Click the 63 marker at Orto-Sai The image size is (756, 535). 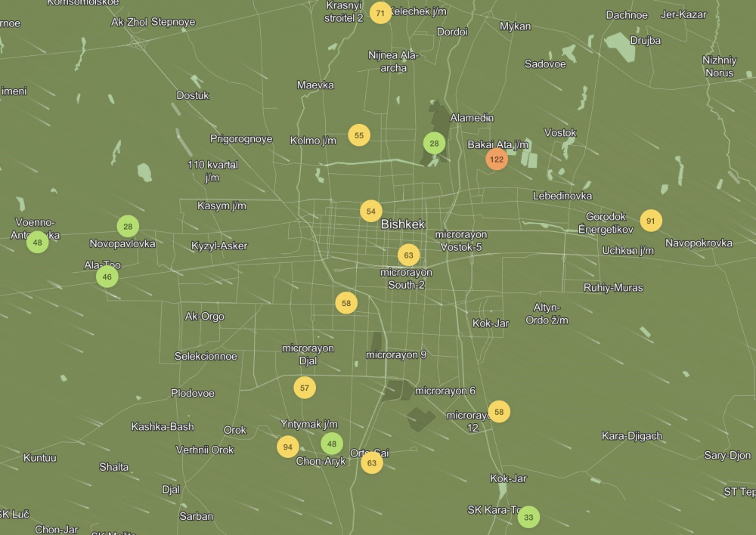371,462
